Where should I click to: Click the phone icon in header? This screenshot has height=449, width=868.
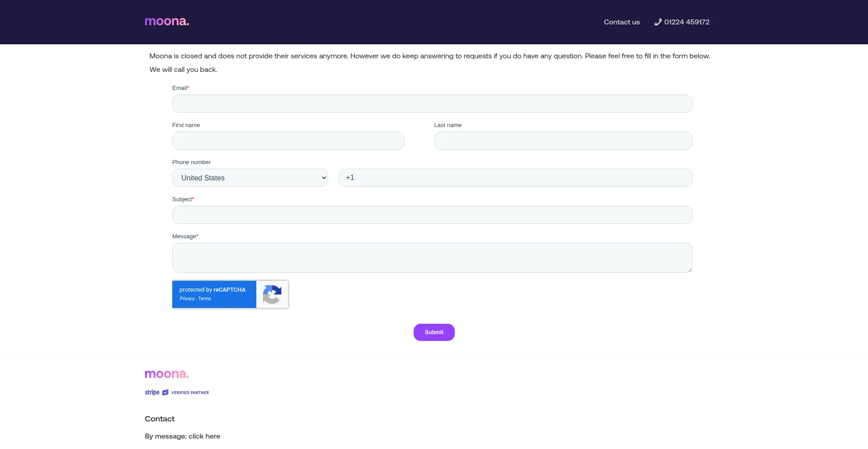tap(658, 22)
